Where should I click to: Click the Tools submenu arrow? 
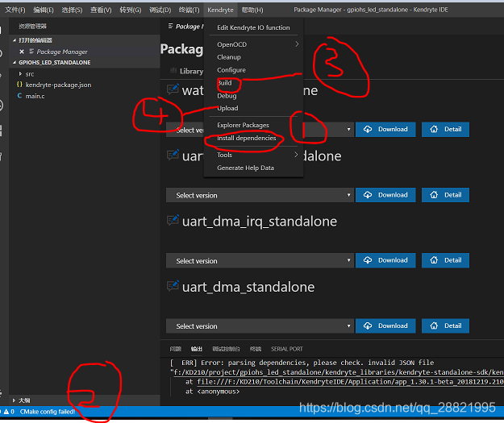(x=296, y=155)
